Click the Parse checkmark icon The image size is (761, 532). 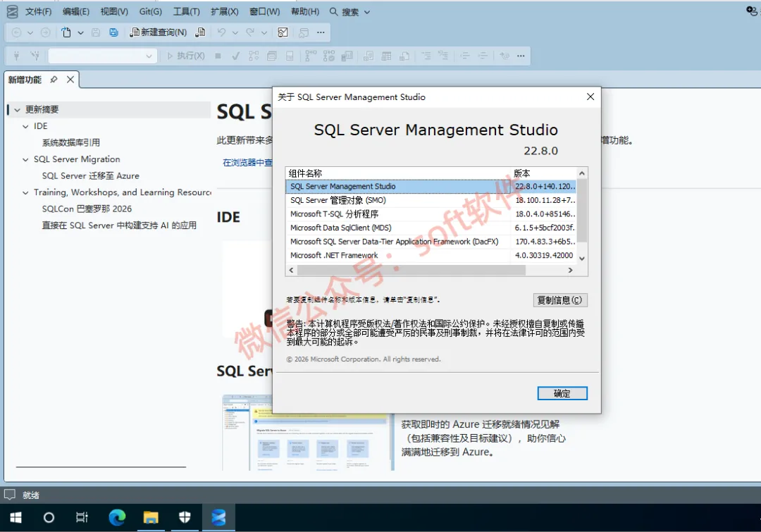(x=235, y=56)
